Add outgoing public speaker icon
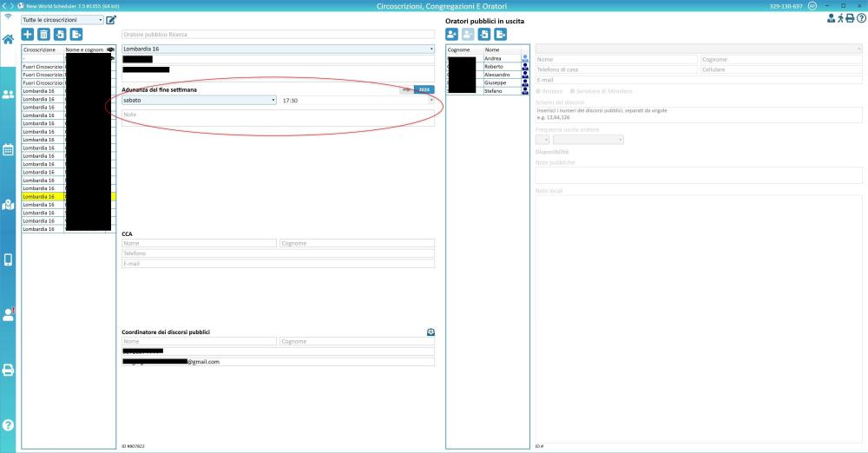The image size is (868, 453). 452,34
